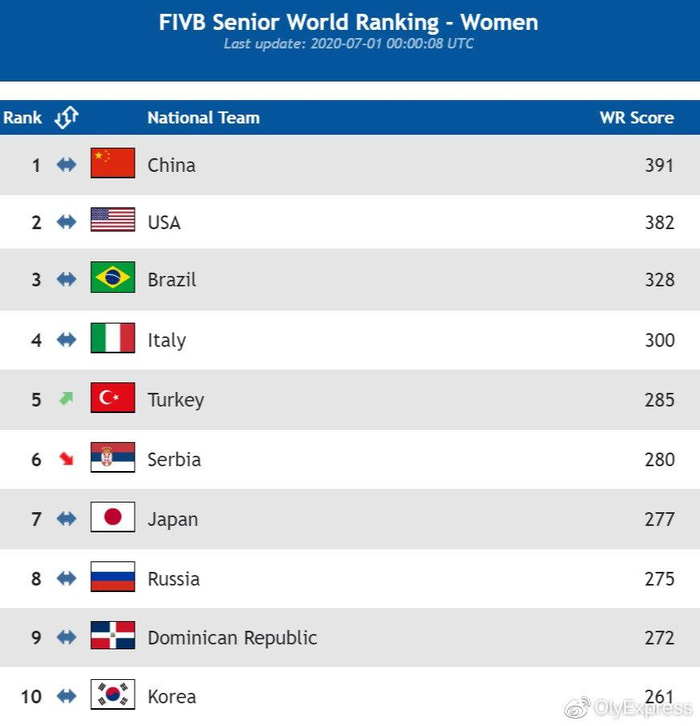Click Turkey's green rank-up arrow

pyautogui.click(x=66, y=398)
